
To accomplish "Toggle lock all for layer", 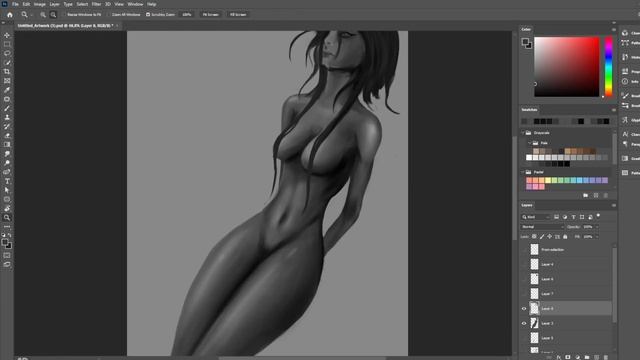I will (x=565, y=236).
